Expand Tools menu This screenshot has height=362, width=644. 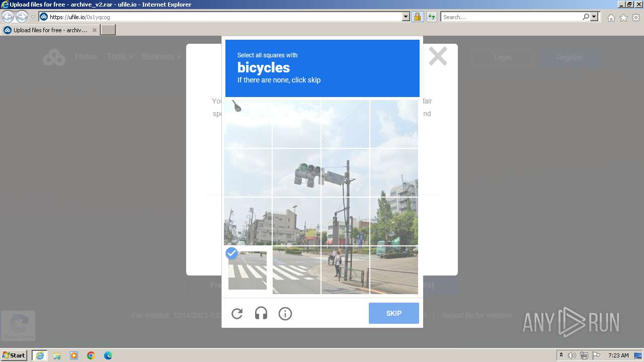pos(120,56)
